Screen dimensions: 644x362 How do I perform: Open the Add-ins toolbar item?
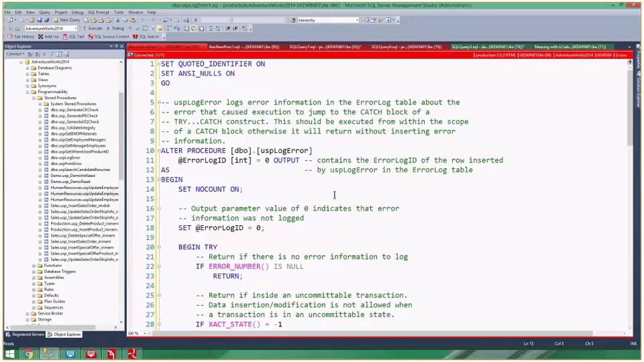coord(49,37)
